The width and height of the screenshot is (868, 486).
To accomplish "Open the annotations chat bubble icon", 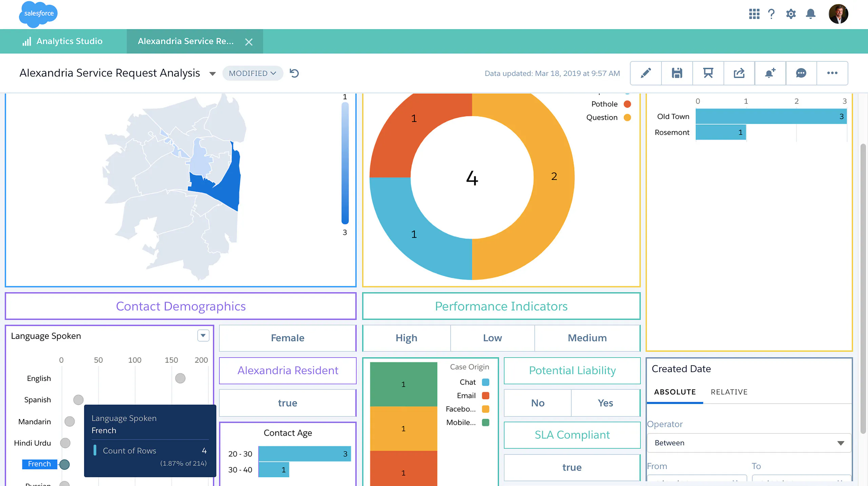I will tap(801, 73).
